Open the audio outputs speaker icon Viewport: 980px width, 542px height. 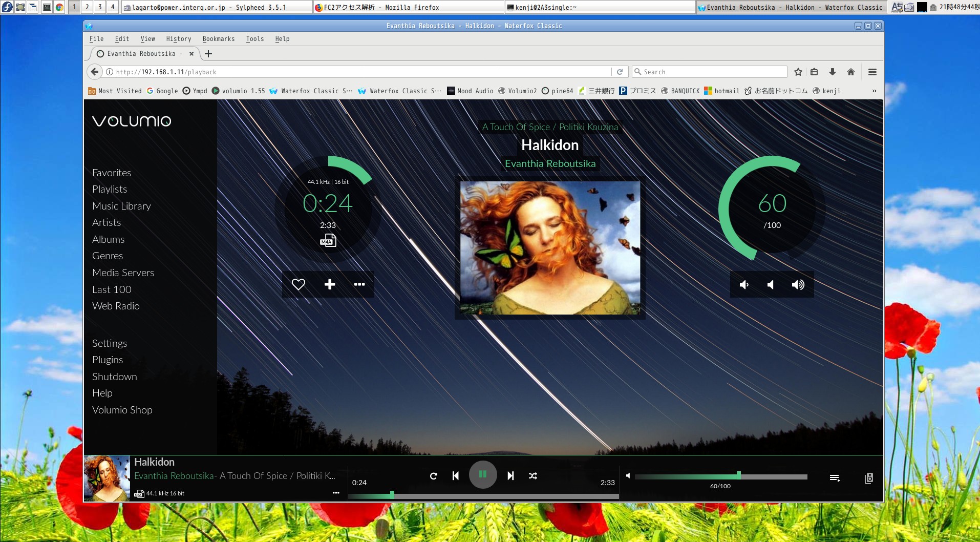pos(868,478)
